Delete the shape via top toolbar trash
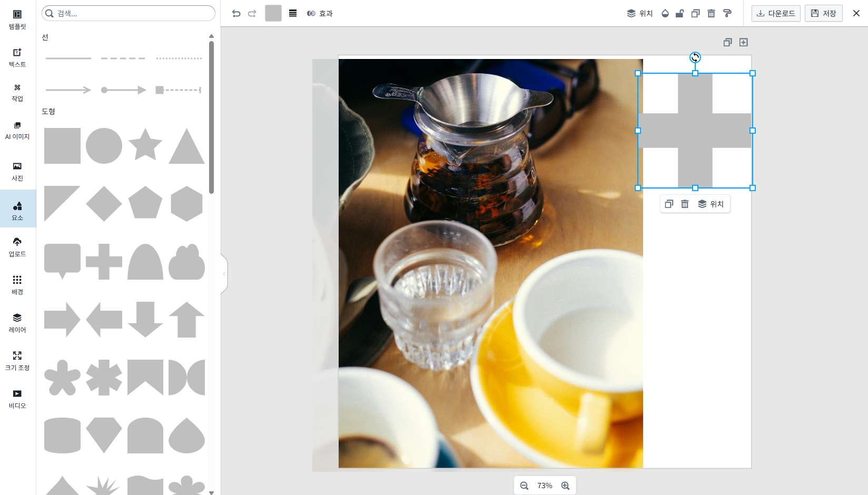 pyautogui.click(x=711, y=14)
